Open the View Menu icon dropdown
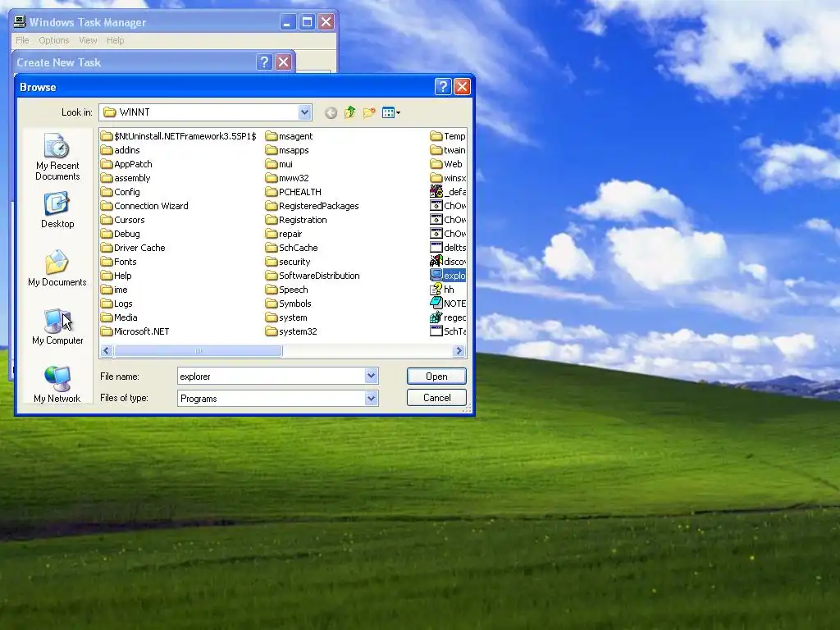 pyautogui.click(x=391, y=112)
